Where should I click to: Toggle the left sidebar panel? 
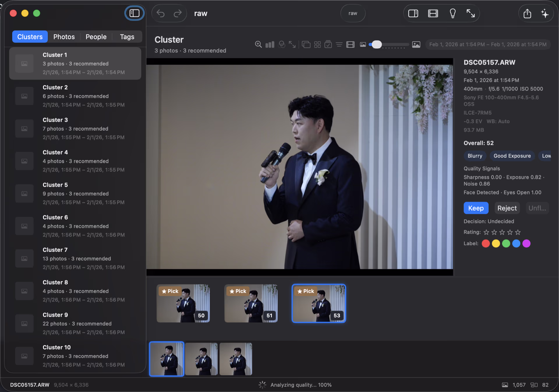point(134,13)
